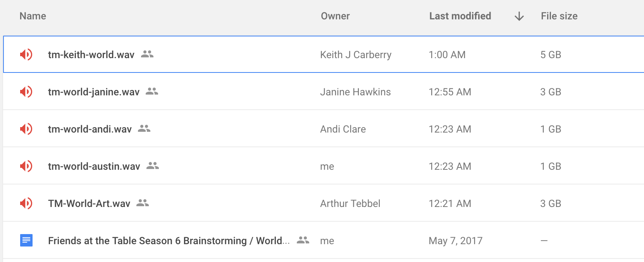This screenshot has height=262, width=644.
Task: Click shared icon next to tm-world-austin.wav
Action: click(x=153, y=166)
